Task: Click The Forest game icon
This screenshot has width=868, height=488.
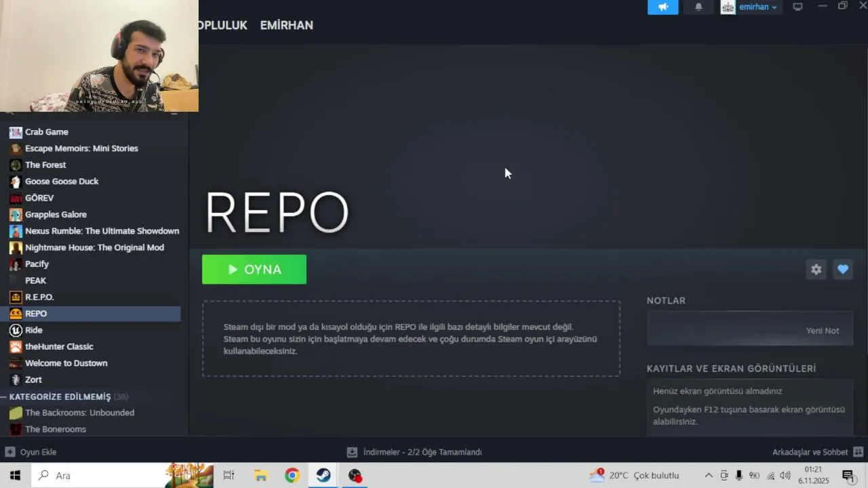Action: click(16, 165)
